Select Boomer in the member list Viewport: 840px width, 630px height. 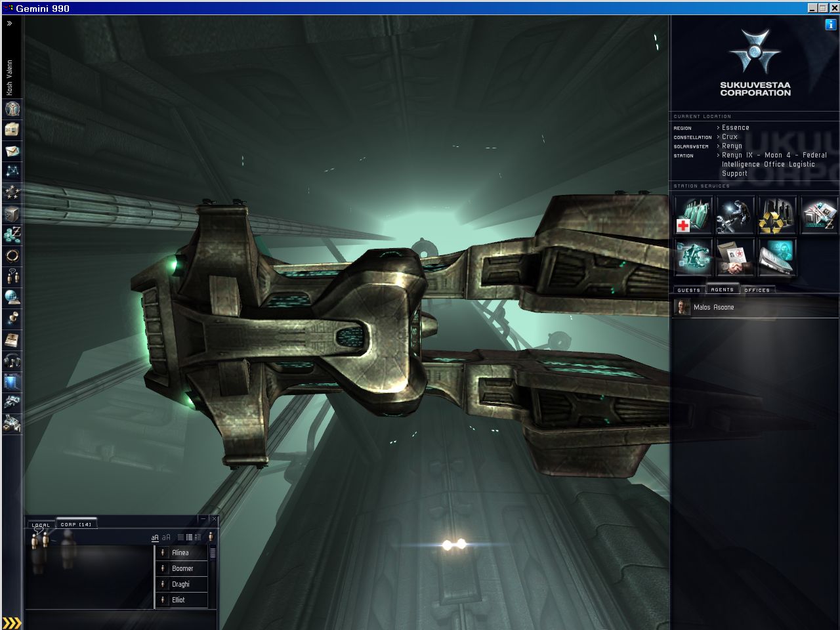[182, 568]
